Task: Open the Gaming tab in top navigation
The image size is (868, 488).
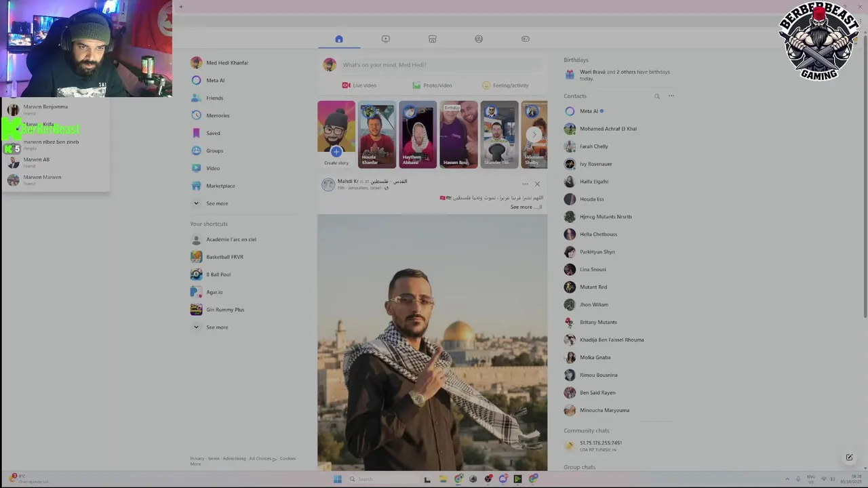Action: [x=525, y=39]
